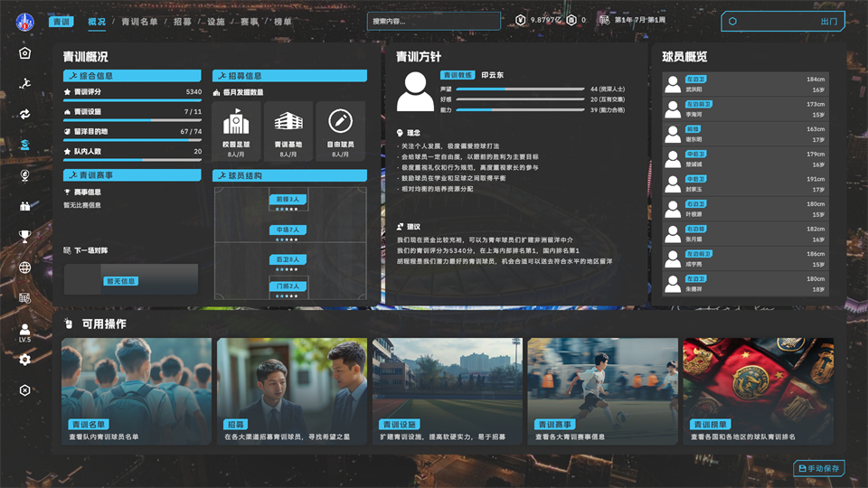Select the 自由球员 free agent card
Image resolution: width=868 pixels, height=488 pixels.
tap(340, 131)
